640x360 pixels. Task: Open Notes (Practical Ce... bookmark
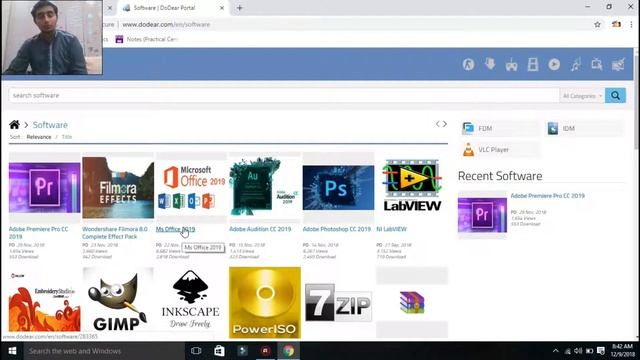coord(147,39)
